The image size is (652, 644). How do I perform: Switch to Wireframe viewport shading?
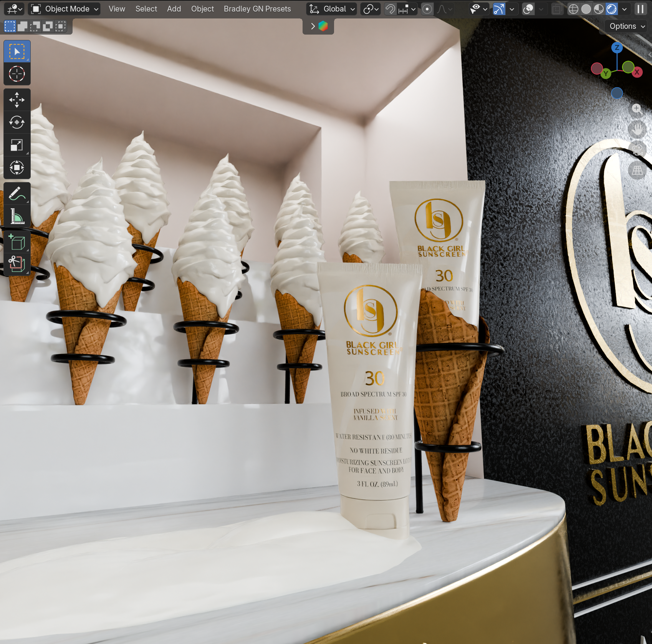[x=573, y=9]
